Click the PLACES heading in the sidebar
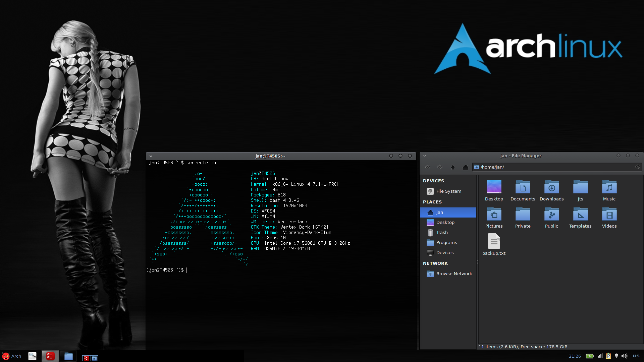This screenshot has width=644, height=362. coord(432,202)
